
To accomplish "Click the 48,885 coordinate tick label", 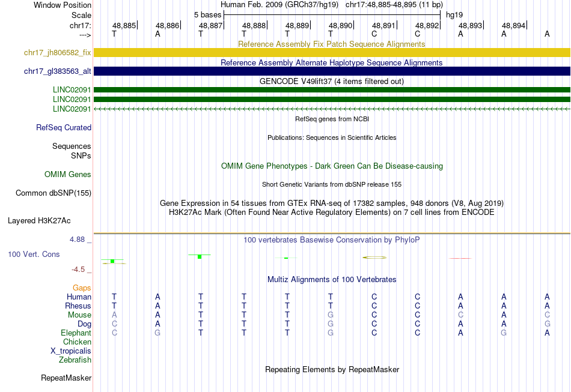I will (124, 25).
